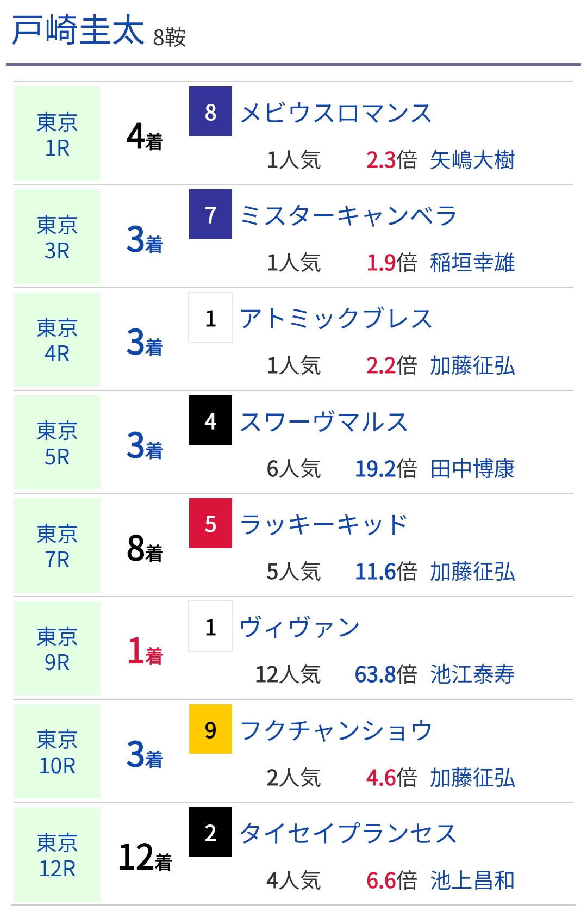Select the 東京 9R race cell
Viewport: 587px width, 924px height.
(x=57, y=649)
